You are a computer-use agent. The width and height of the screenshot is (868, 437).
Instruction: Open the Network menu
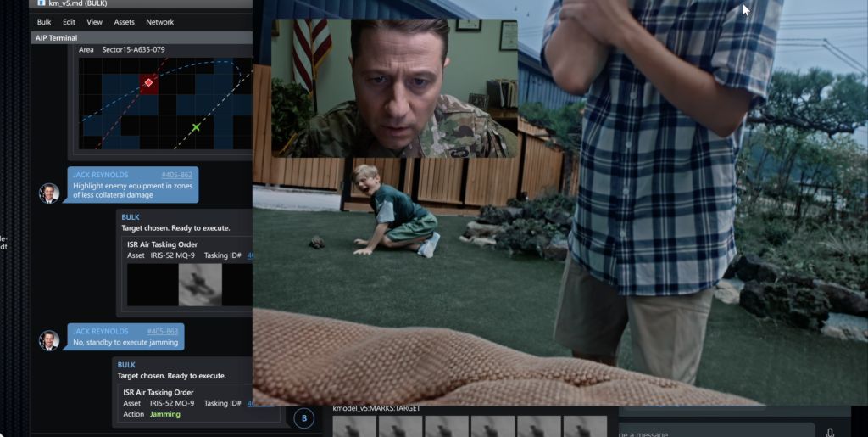click(159, 22)
